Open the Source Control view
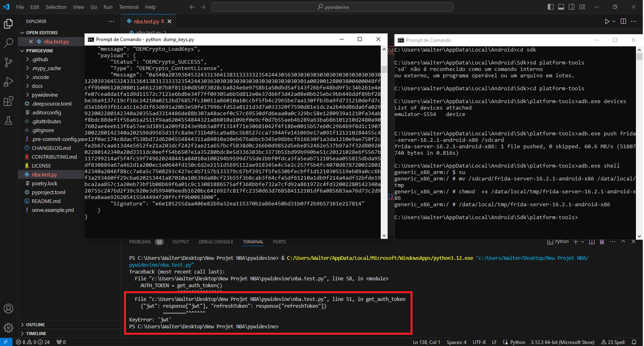The image size is (644, 346). (8, 62)
